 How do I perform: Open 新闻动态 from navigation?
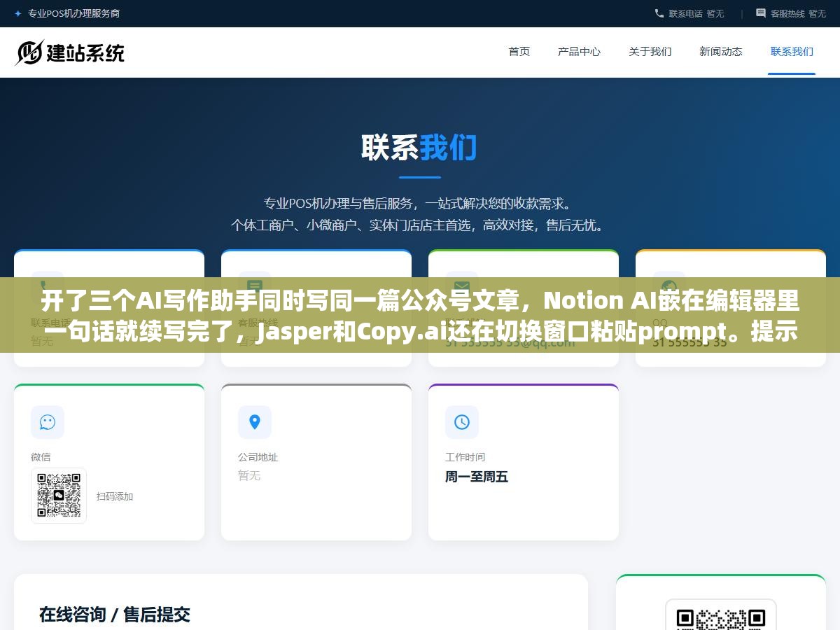coord(721,51)
